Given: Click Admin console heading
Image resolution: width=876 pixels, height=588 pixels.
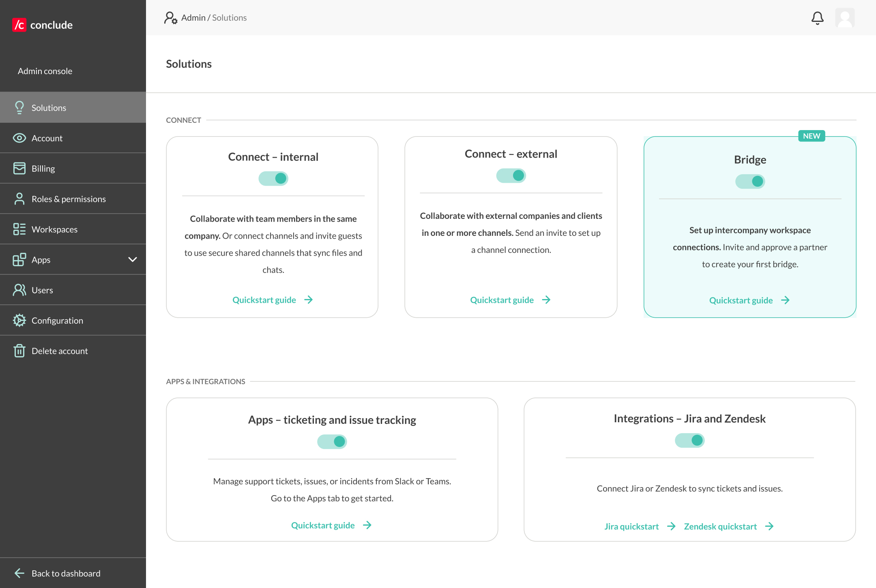Looking at the screenshot, I should coord(45,71).
